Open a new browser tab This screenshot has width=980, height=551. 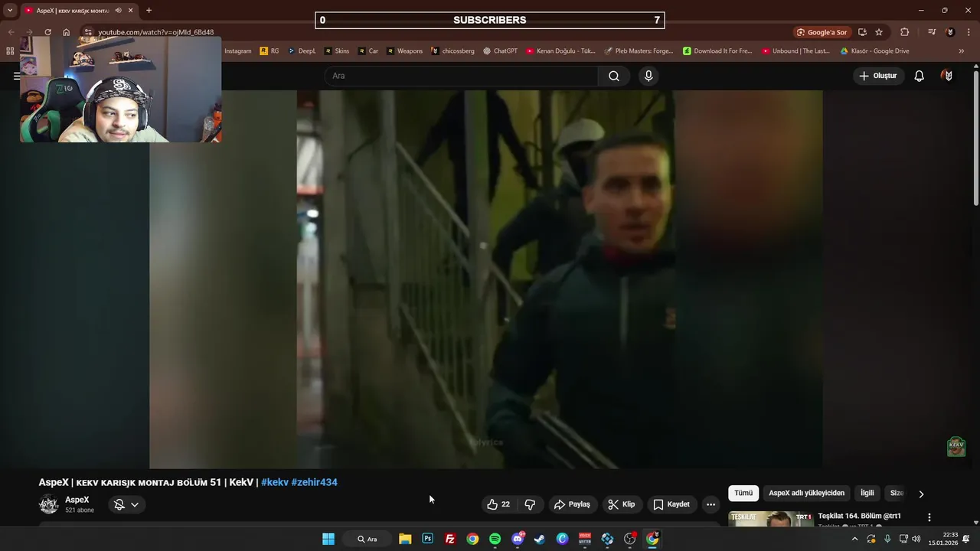coord(149,11)
